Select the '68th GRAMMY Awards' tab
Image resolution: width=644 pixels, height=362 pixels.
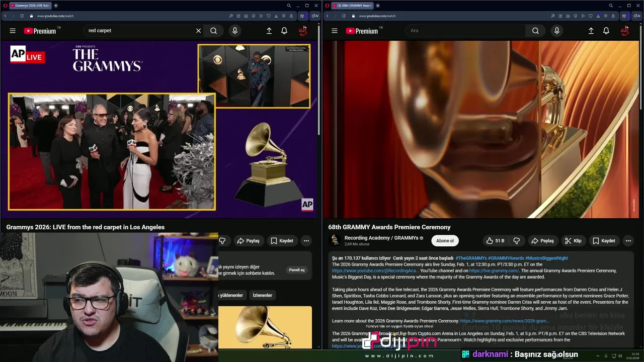pos(352,6)
